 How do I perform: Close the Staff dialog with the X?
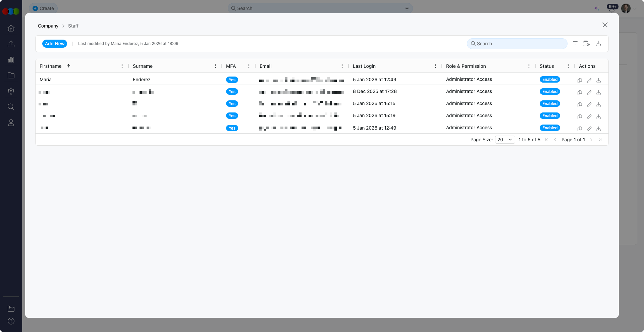pos(605,25)
